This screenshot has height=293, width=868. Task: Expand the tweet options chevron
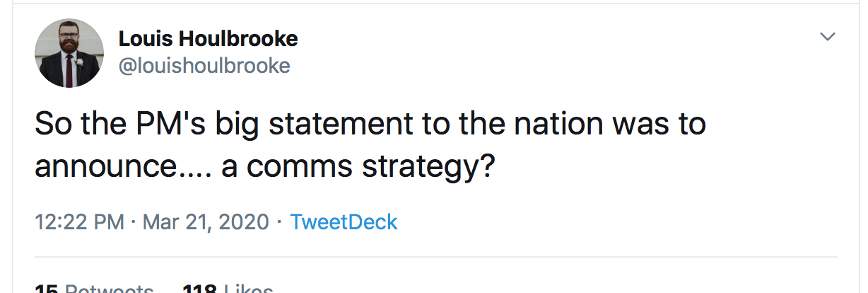pos(827,36)
